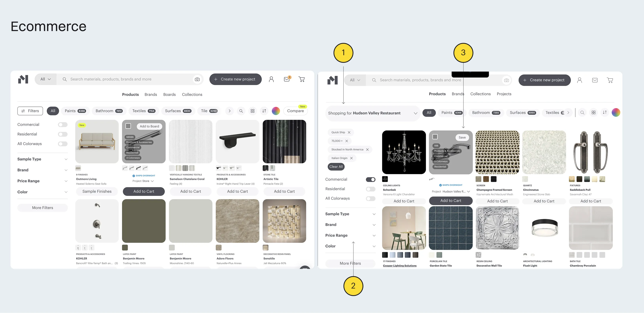Image resolution: width=644 pixels, height=313 pixels.
Task: Open the Projects tab in right navigation
Action: click(x=504, y=94)
